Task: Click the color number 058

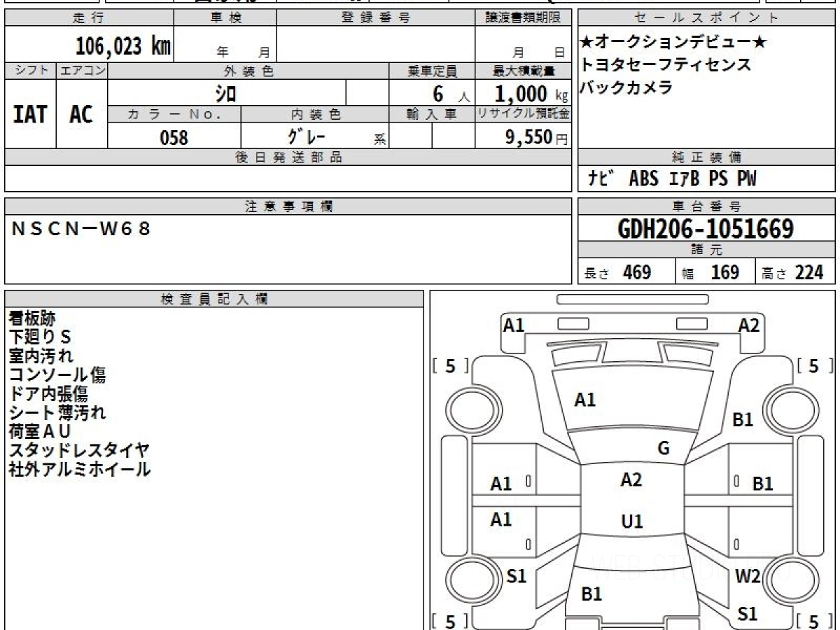Action: coord(174,137)
